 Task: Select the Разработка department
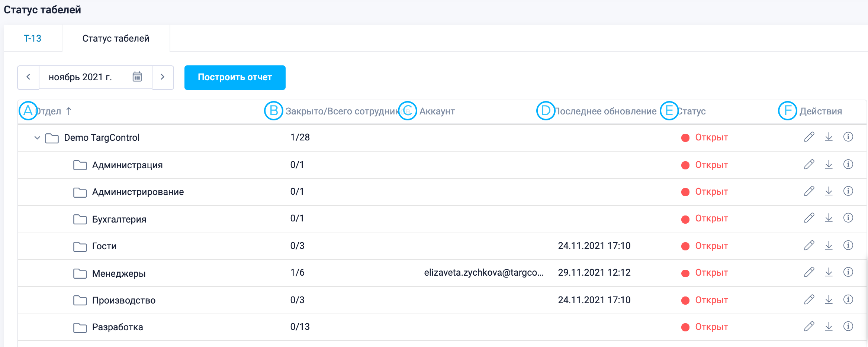tap(118, 327)
